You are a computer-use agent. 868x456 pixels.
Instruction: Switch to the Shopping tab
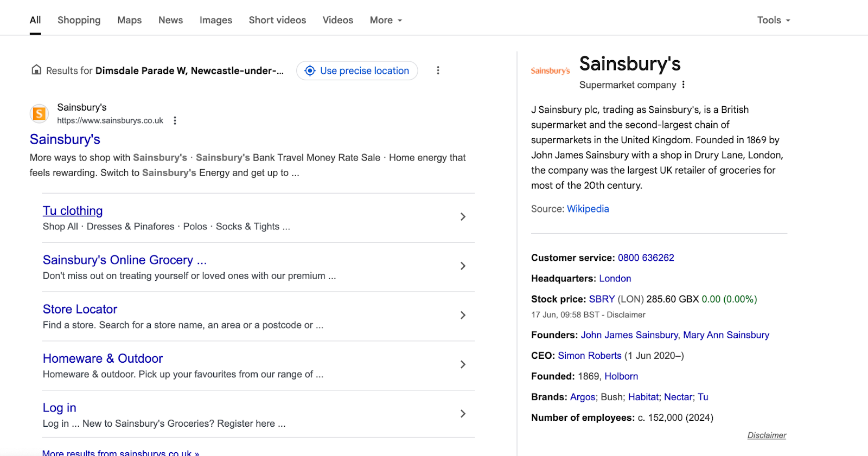pyautogui.click(x=79, y=20)
